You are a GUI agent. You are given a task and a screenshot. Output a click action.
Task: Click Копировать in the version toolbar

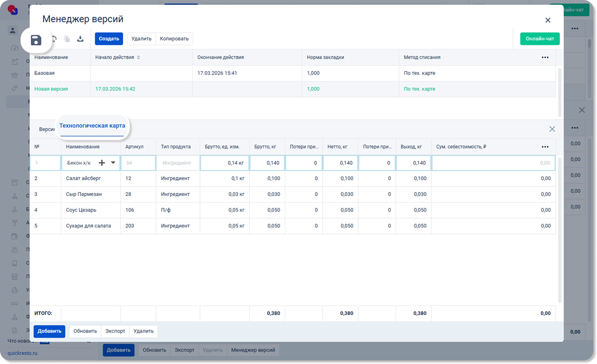174,39
